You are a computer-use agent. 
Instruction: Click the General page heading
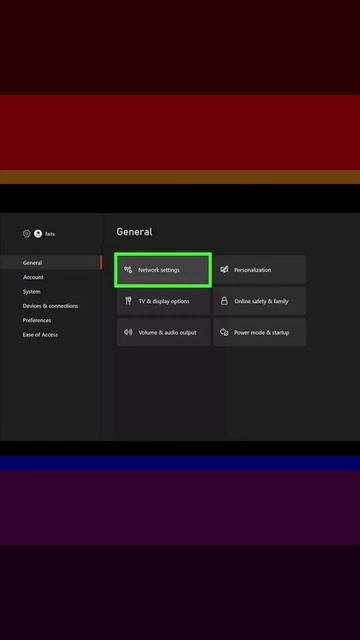coord(134,232)
